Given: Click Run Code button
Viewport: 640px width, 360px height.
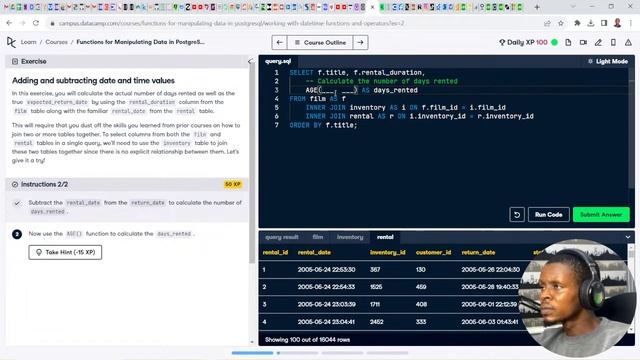Looking at the screenshot, I should [x=549, y=215].
